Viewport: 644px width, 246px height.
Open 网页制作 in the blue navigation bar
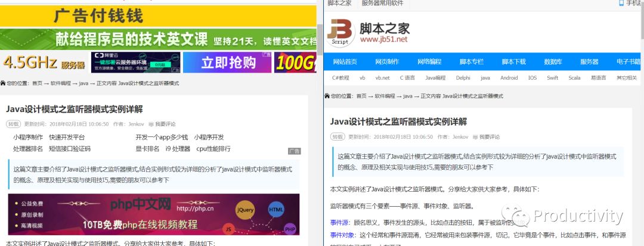coord(387,62)
